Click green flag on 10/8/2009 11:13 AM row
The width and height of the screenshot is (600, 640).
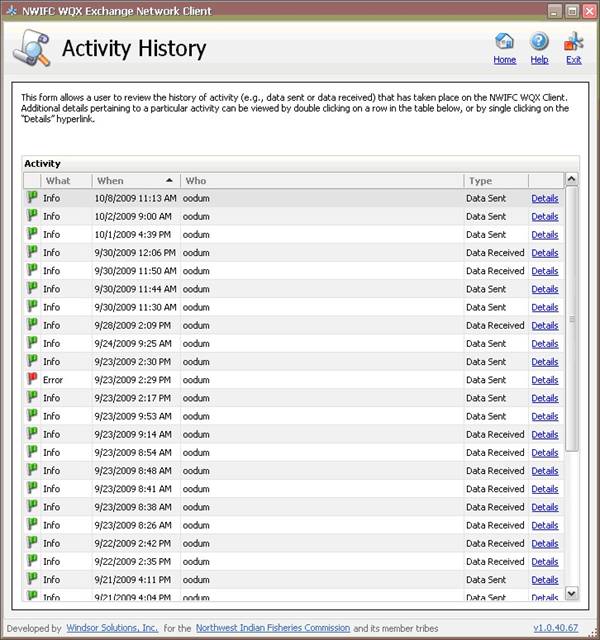pos(32,198)
